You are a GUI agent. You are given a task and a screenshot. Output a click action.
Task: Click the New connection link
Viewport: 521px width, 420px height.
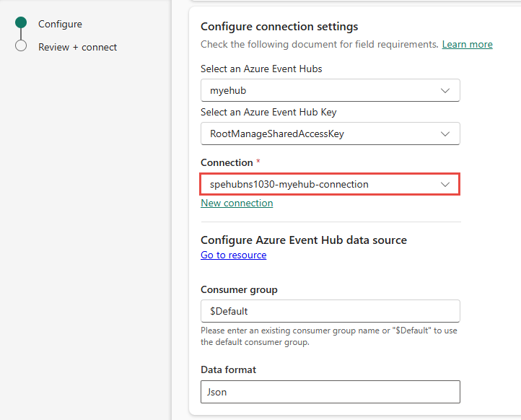[237, 203]
